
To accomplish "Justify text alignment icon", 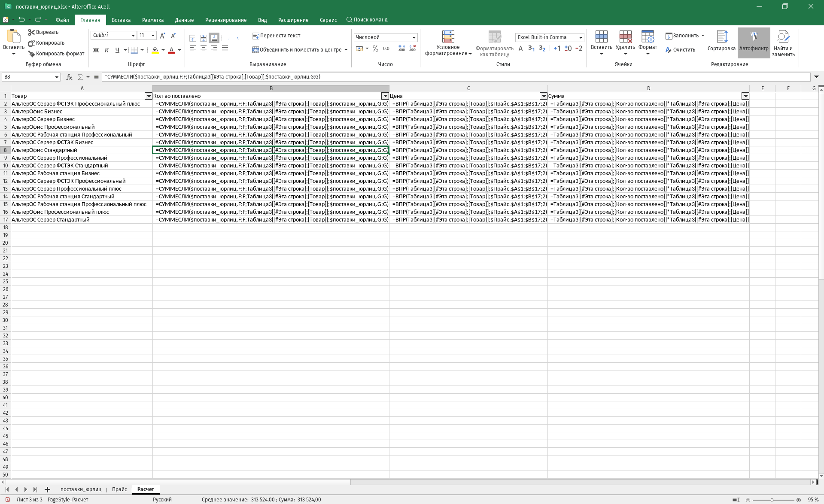I will [225, 49].
